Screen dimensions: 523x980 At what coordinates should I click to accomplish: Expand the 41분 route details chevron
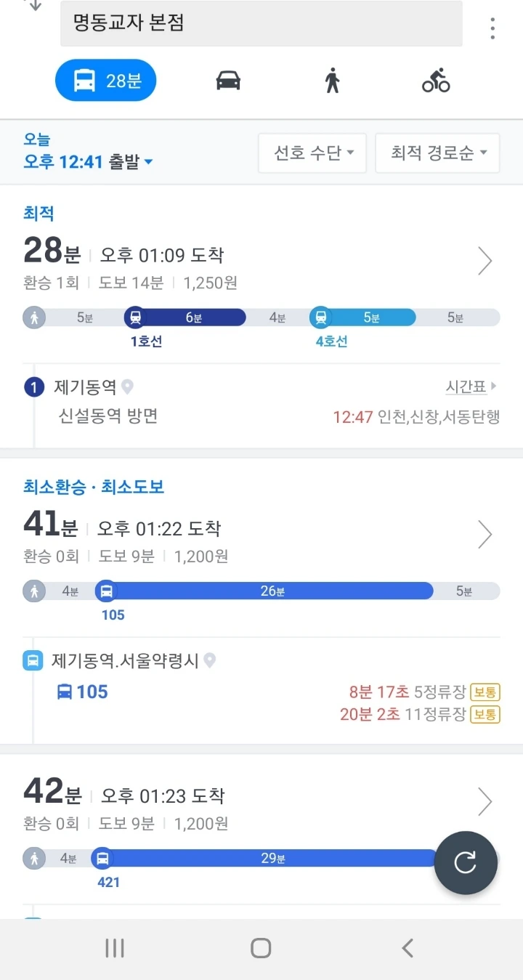tap(485, 535)
